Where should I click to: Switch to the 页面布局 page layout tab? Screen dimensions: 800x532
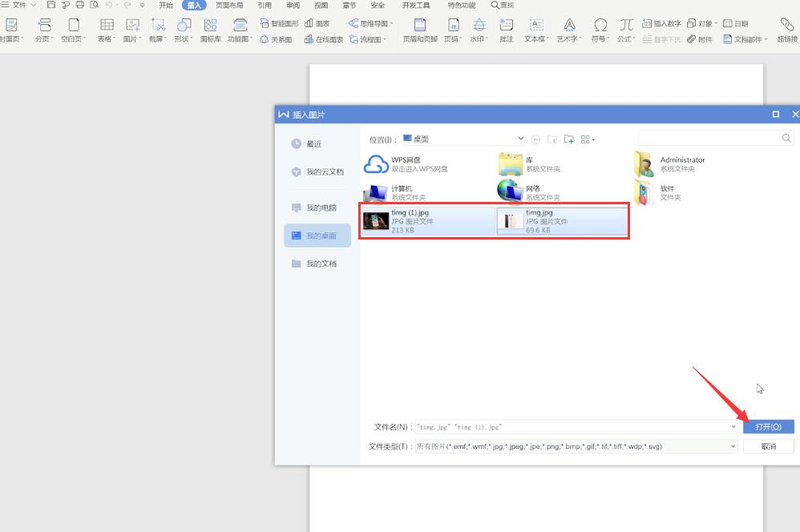pyautogui.click(x=229, y=5)
